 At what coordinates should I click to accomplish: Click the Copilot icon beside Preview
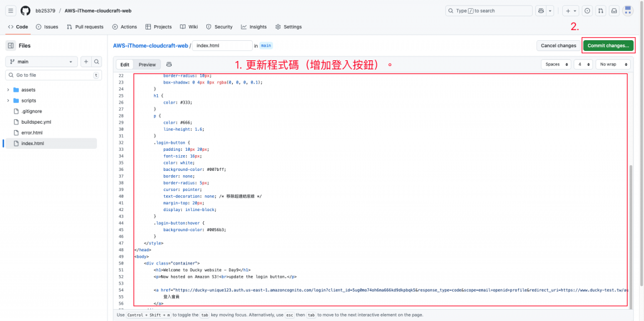click(x=169, y=65)
